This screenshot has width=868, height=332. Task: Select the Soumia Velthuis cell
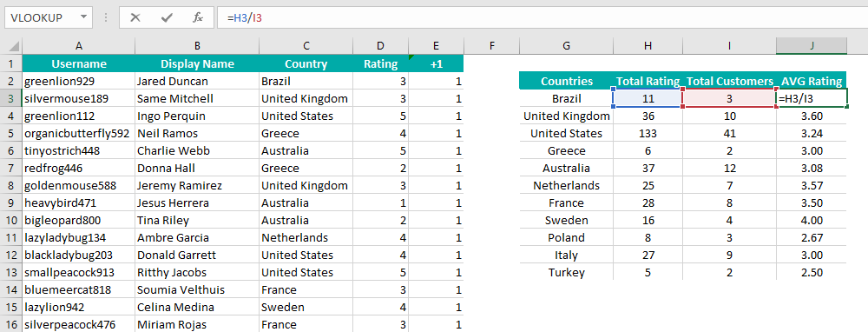(197, 290)
